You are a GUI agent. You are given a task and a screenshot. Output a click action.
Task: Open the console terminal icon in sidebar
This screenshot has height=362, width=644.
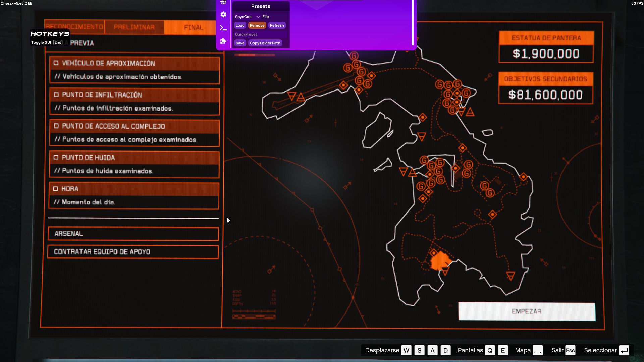point(223,28)
